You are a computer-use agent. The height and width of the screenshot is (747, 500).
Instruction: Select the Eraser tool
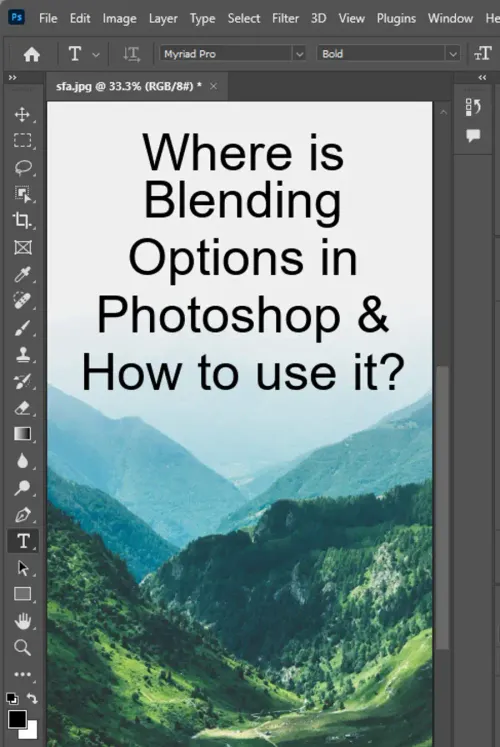pyautogui.click(x=22, y=408)
